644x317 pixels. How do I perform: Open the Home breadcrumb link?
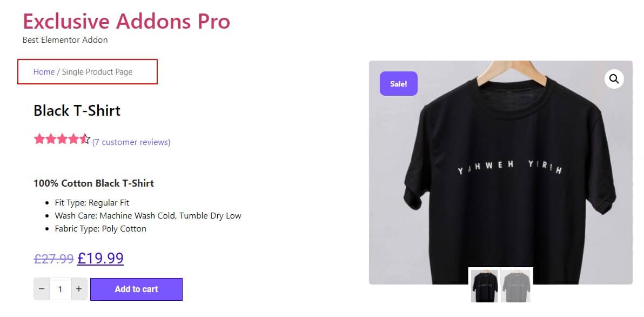click(x=44, y=72)
